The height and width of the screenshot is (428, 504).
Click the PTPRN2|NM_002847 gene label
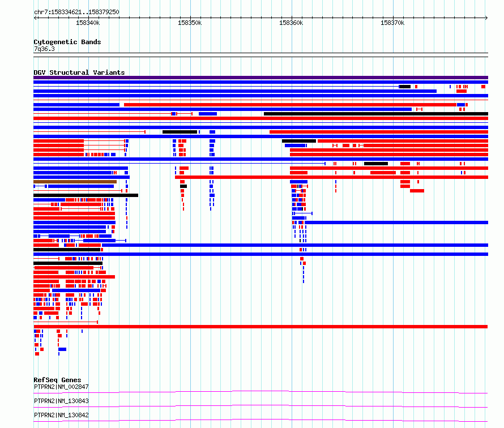(x=61, y=387)
